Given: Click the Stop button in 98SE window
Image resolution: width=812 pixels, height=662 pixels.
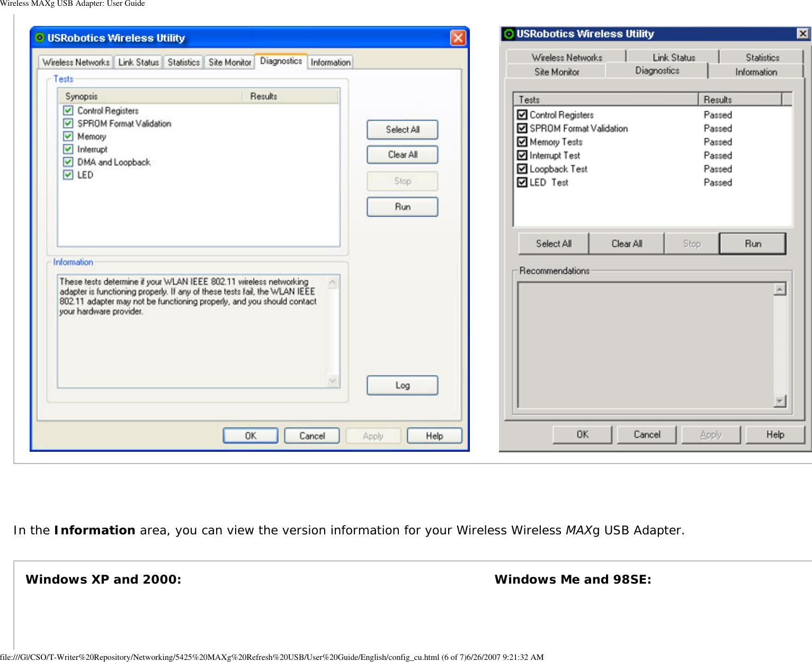Looking at the screenshot, I should (x=692, y=244).
